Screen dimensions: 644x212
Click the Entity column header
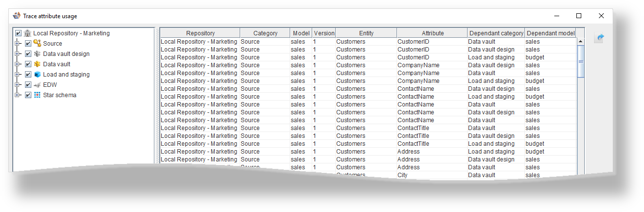click(x=366, y=33)
